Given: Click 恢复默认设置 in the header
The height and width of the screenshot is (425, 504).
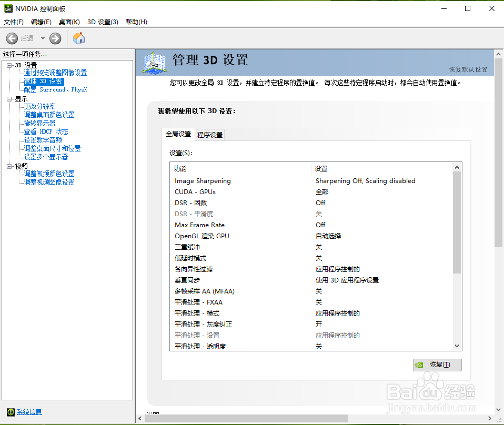Looking at the screenshot, I should click(x=468, y=69).
